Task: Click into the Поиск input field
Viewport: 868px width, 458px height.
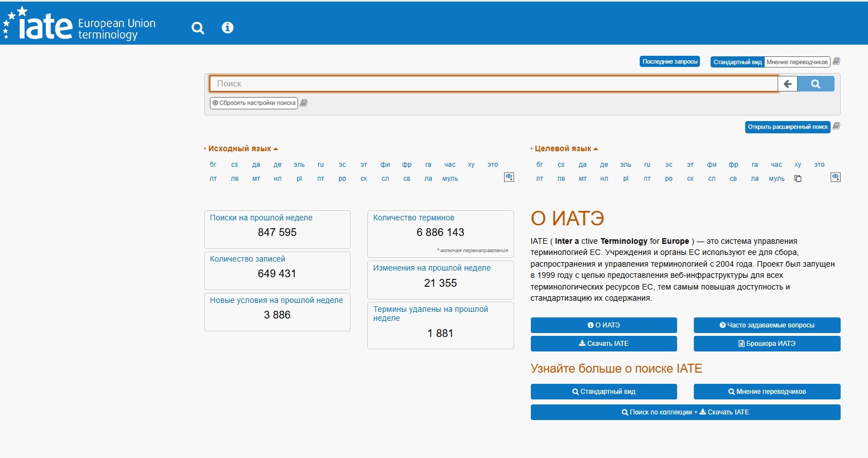Action: [493, 84]
